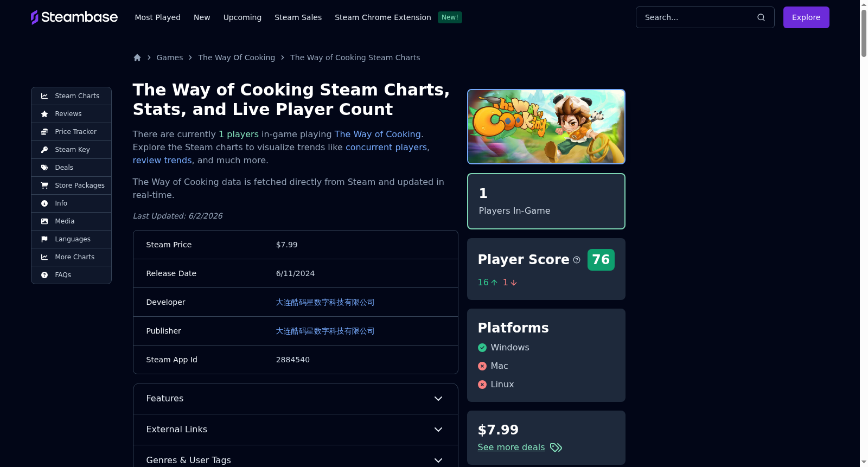
Task: Click the Windows green check icon
Action: 482,348
